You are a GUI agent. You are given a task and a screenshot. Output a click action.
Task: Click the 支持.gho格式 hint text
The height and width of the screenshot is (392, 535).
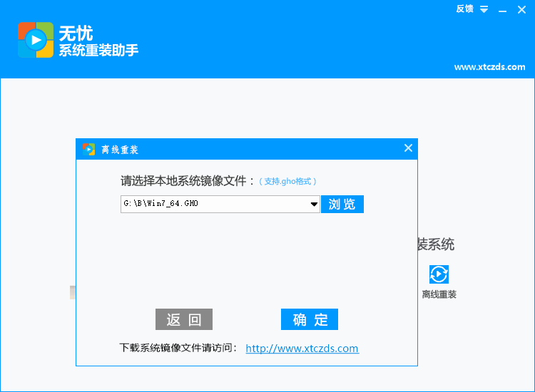287,182
